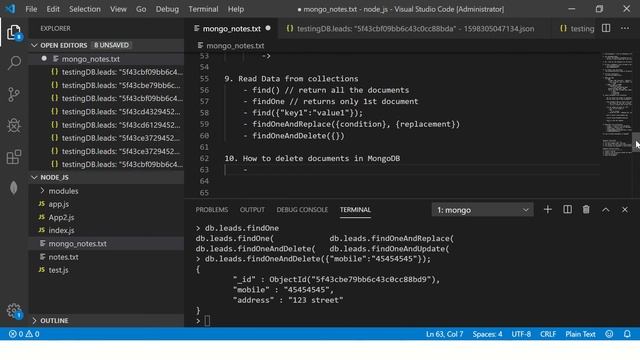
Task: Switch to the Problems panel tab
Action: pos(211,210)
